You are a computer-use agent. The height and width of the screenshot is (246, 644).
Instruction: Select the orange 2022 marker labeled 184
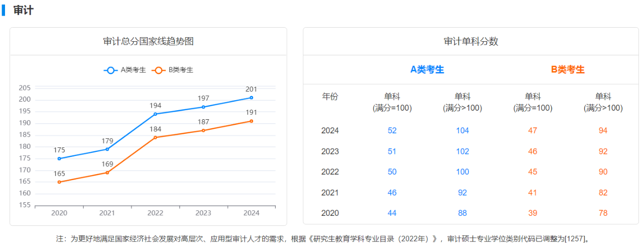pyautogui.click(x=155, y=137)
